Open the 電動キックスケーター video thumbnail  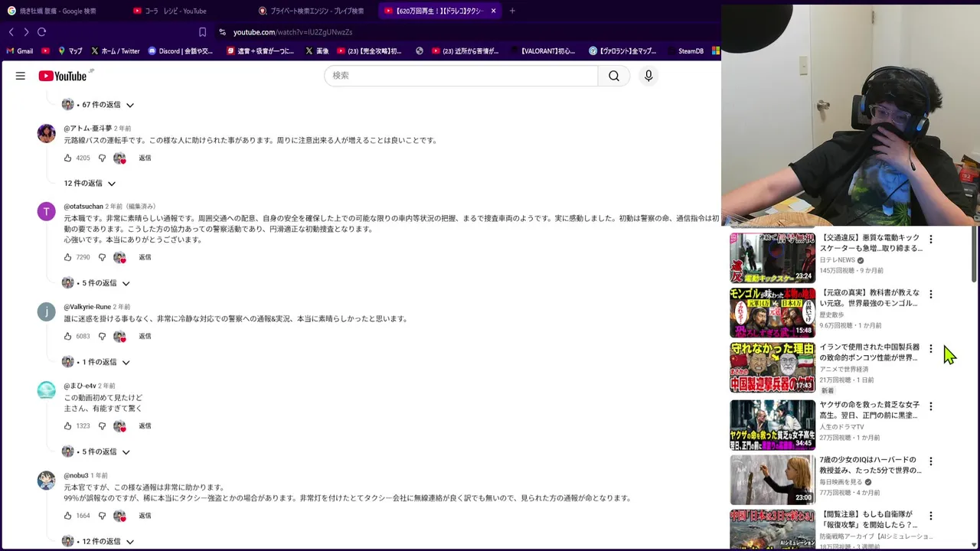coord(773,258)
